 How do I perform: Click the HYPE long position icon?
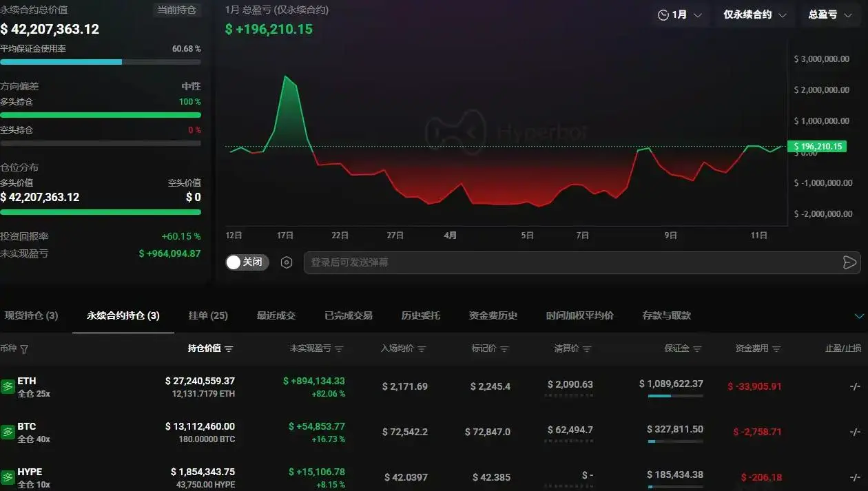click(x=8, y=477)
